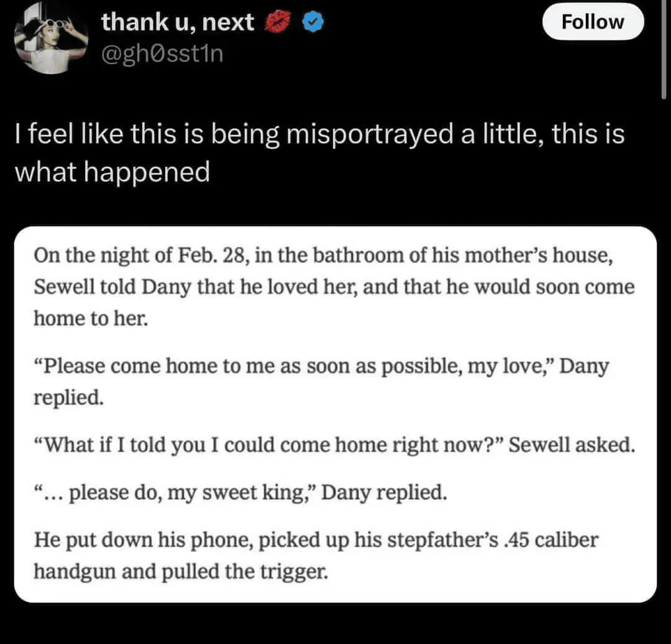Viewport: 671px width, 644px height.
Task: Click the blue verified checkmark badge
Action: point(313,22)
